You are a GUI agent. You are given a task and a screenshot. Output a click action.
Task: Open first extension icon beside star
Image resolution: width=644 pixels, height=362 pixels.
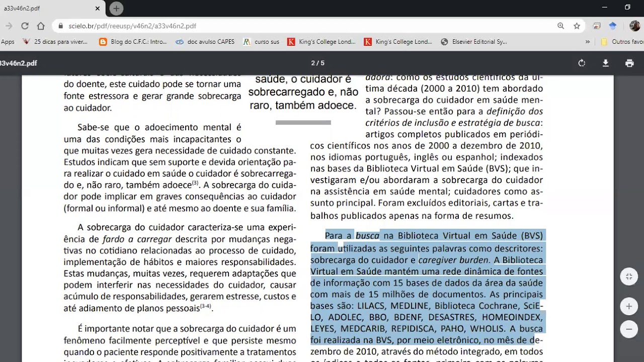[x=597, y=26]
